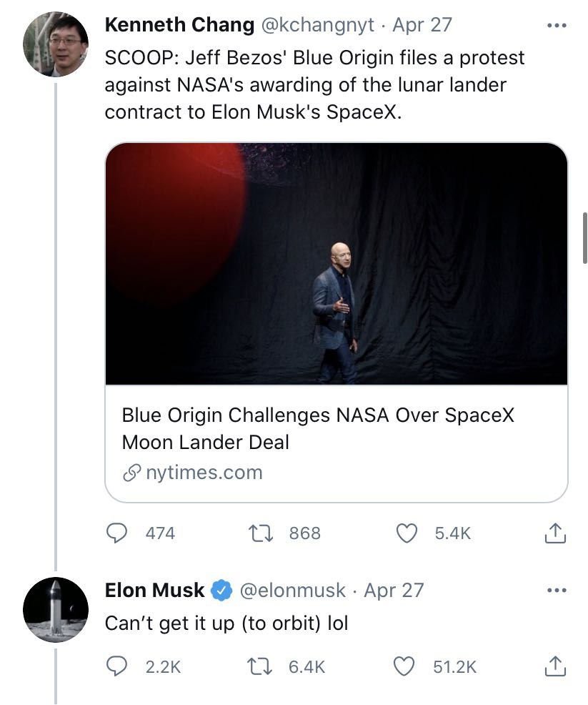Reply to Elon Musk's tweet
Image resolution: width=588 pixels, height=705 pixels.
pyautogui.click(x=117, y=666)
